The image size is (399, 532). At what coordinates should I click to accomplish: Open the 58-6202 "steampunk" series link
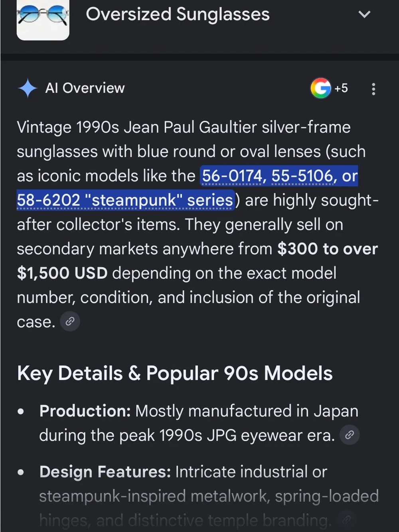point(125,200)
